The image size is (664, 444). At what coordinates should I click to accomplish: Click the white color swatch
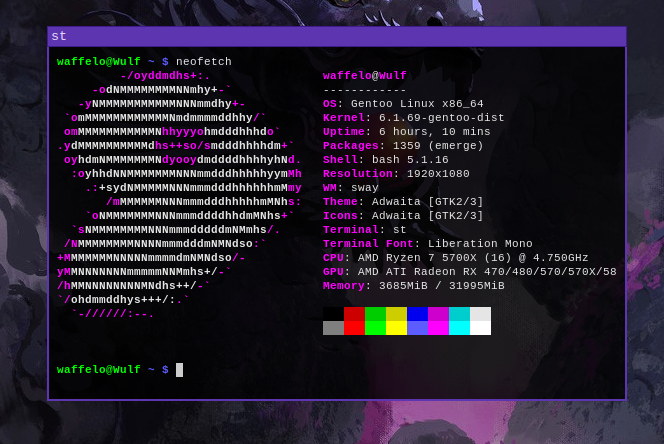tap(481, 328)
